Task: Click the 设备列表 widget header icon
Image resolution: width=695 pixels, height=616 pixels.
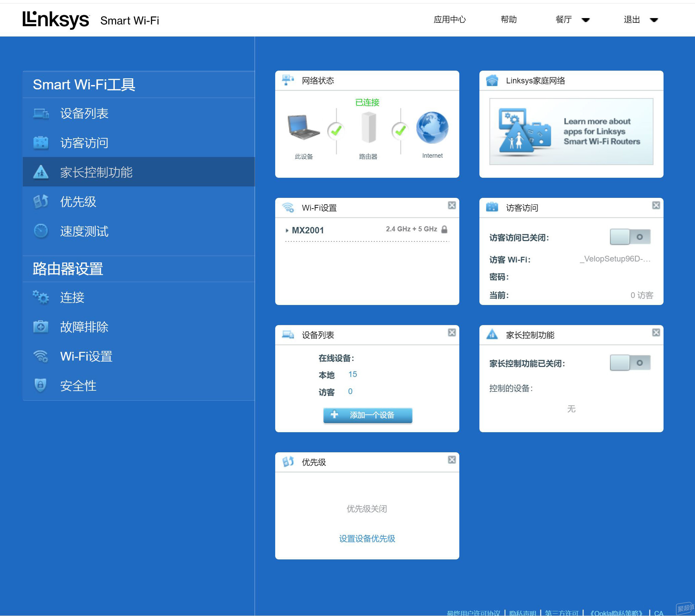Action: [288, 335]
